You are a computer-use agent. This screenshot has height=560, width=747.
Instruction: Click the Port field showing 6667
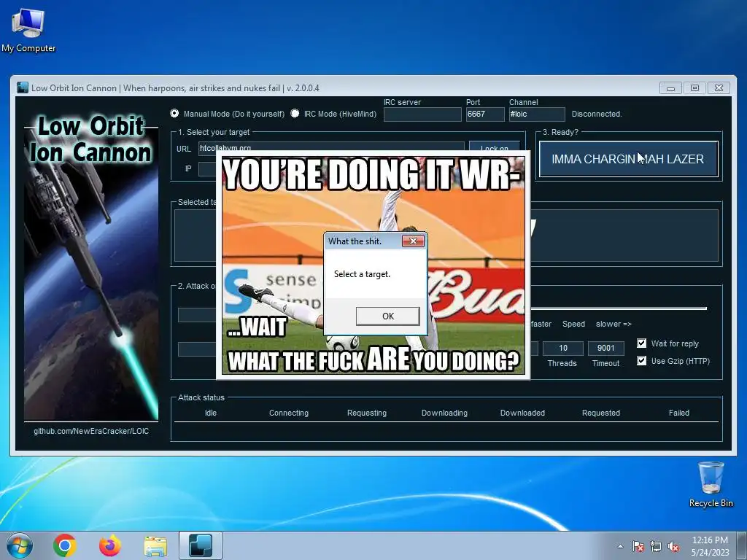point(485,114)
